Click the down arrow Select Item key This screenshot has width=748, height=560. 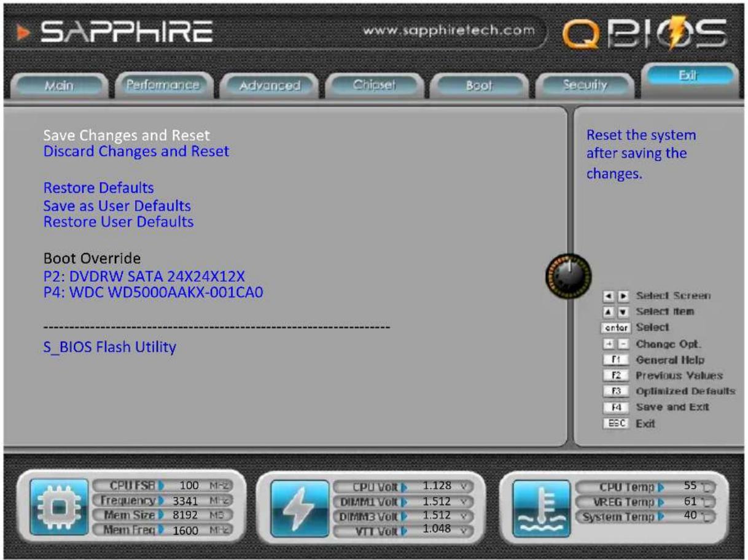point(623,312)
